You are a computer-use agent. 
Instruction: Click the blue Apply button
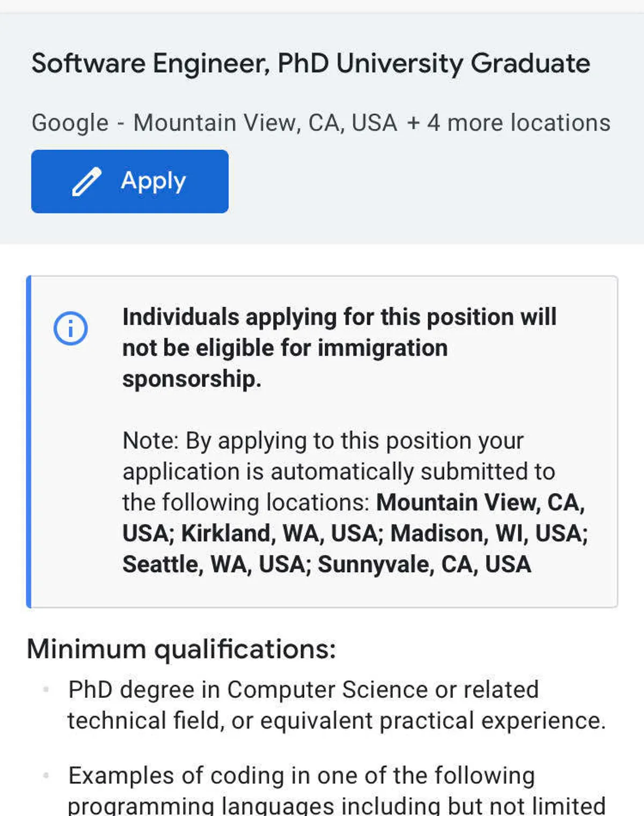130,181
